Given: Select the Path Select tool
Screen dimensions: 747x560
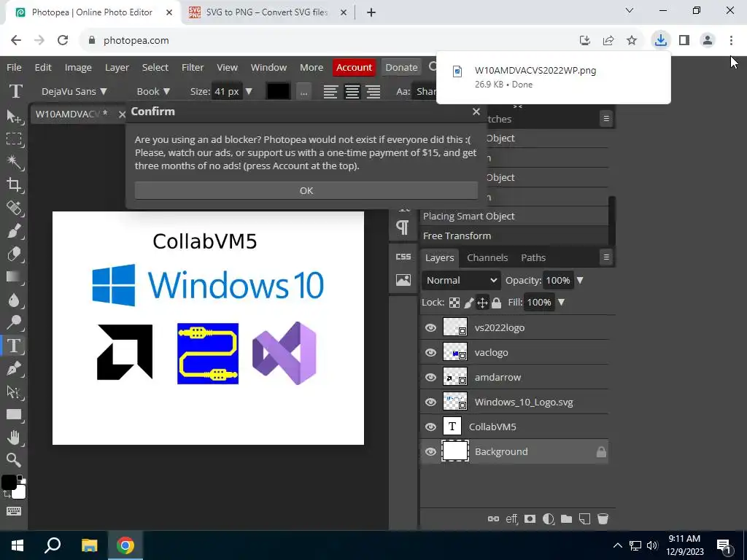Looking at the screenshot, I should [14, 392].
